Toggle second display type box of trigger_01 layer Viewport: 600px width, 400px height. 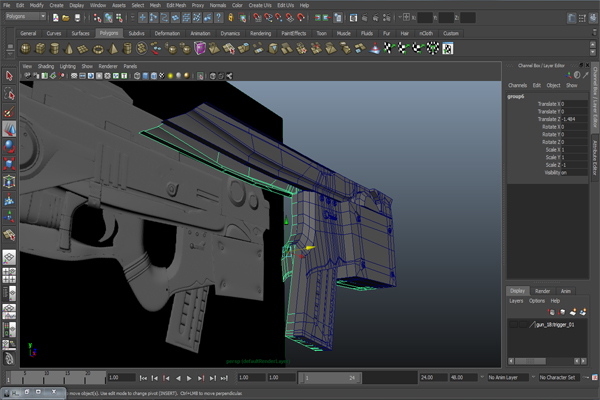[523, 325]
